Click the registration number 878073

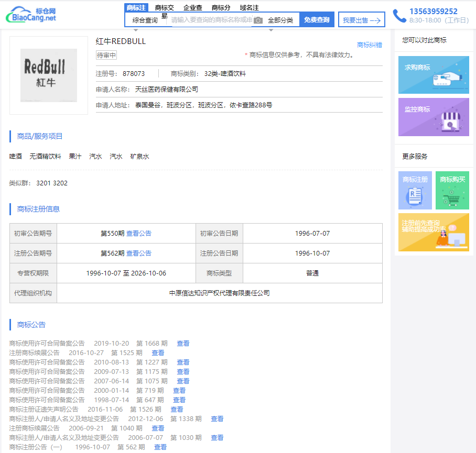pos(134,74)
